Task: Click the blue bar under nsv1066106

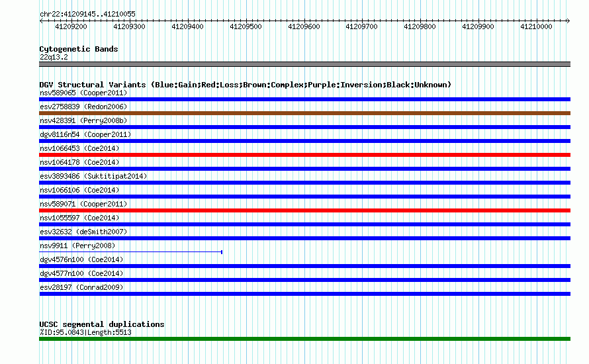Action: click(x=304, y=197)
